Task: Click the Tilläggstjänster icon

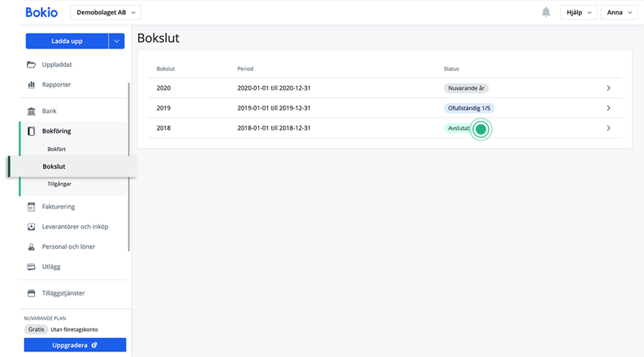Action: point(31,293)
